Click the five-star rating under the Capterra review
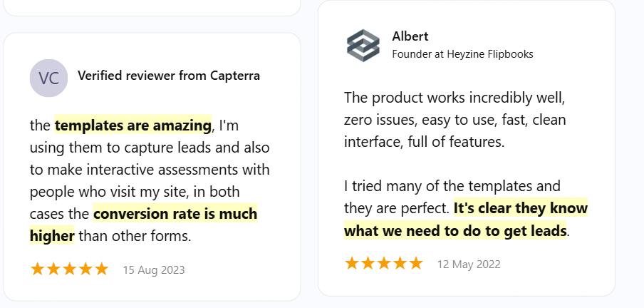644x308 pixels. click(x=69, y=269)
